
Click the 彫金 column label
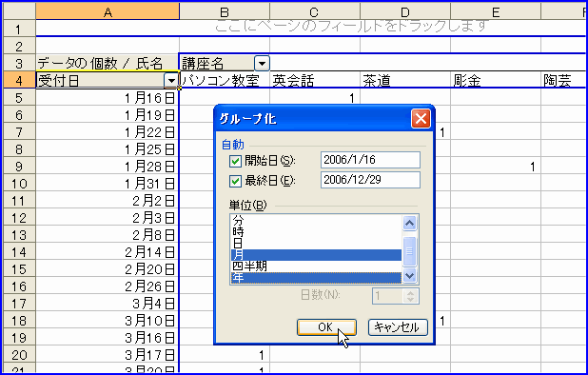[496, 80]
